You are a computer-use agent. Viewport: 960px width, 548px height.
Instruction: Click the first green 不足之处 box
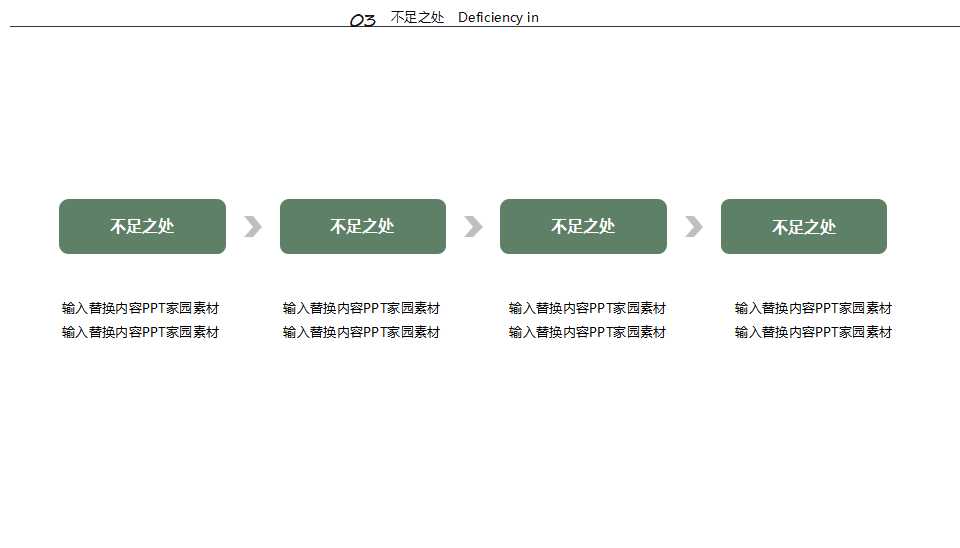coord(142,227)
